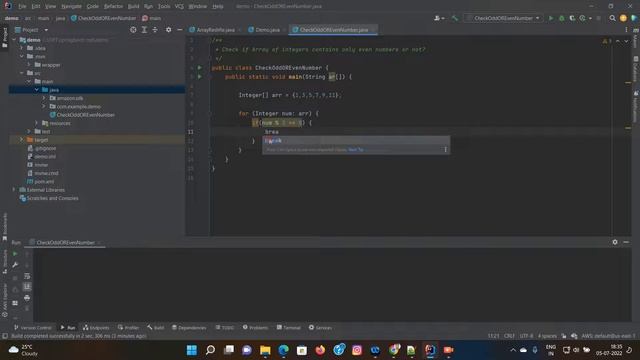This screenshot has width=640, height=360.
Task: Click Run with Coverage icon
Action: 572,18
